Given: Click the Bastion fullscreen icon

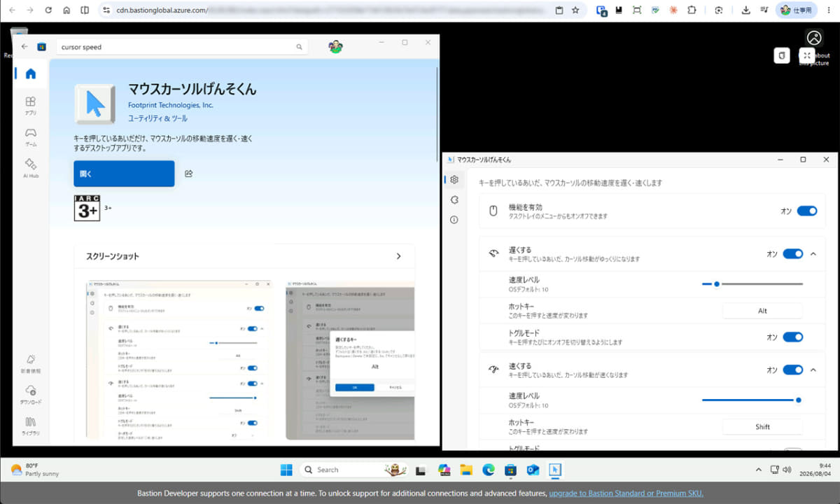Looking at the screenshot, I should 806,55.
